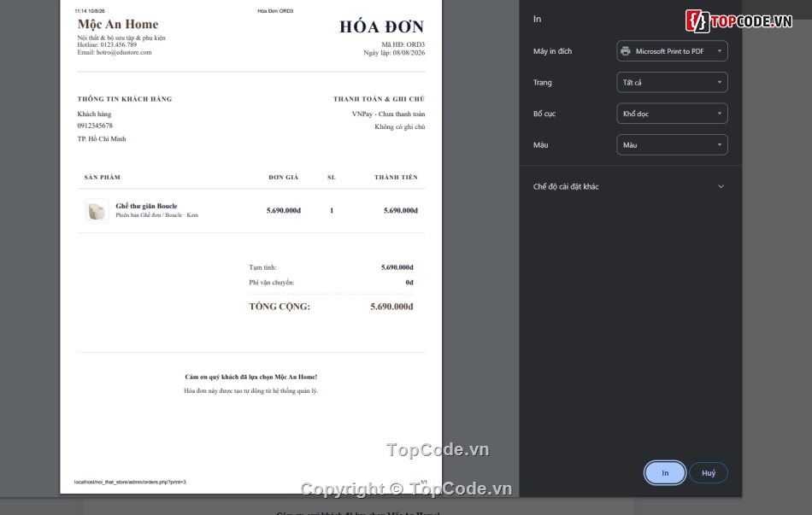Click the THÔNG TIN KHÁCH HÀNG heading
The width and height of the screenshot is (812, 515).
point(125,99)
